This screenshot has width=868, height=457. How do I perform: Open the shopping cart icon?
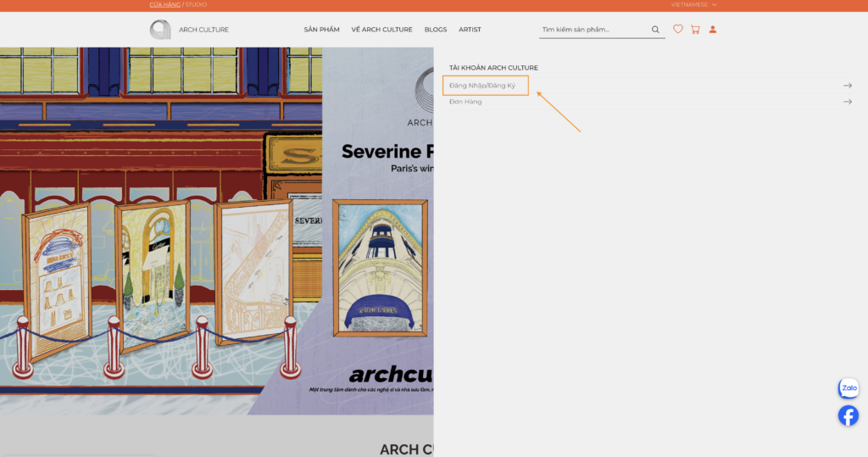[x=695, y=30]
